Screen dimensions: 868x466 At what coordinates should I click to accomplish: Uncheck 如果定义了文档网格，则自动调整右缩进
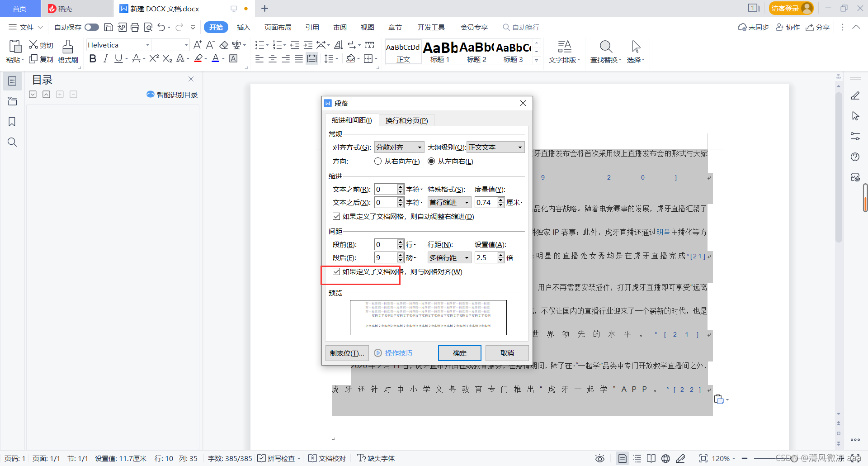tap(336, 216)
